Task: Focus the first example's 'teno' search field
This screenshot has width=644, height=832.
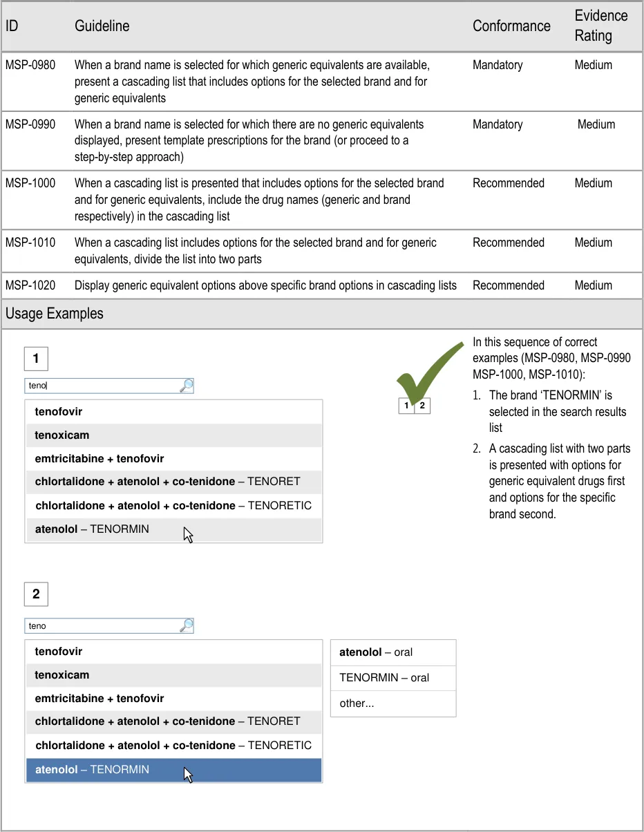Action: point(101,386)
